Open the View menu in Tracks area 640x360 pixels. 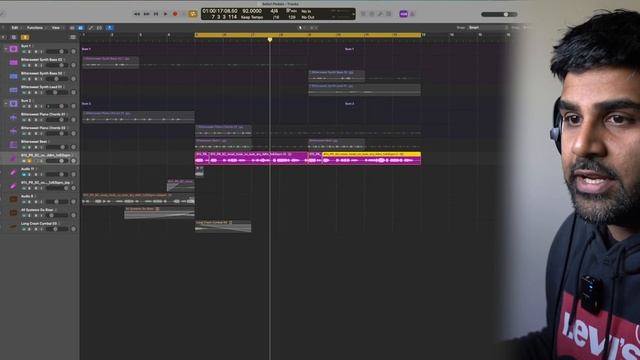click(56, 28)
